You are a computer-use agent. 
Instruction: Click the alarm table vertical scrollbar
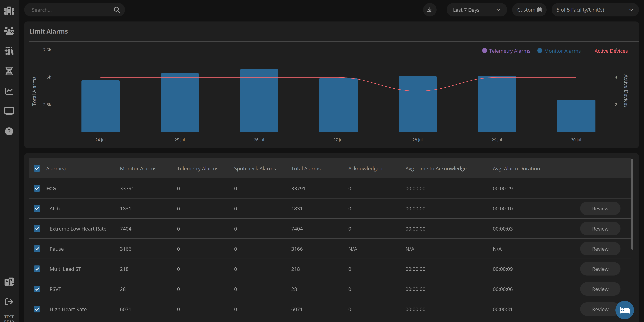pos(632,204)
